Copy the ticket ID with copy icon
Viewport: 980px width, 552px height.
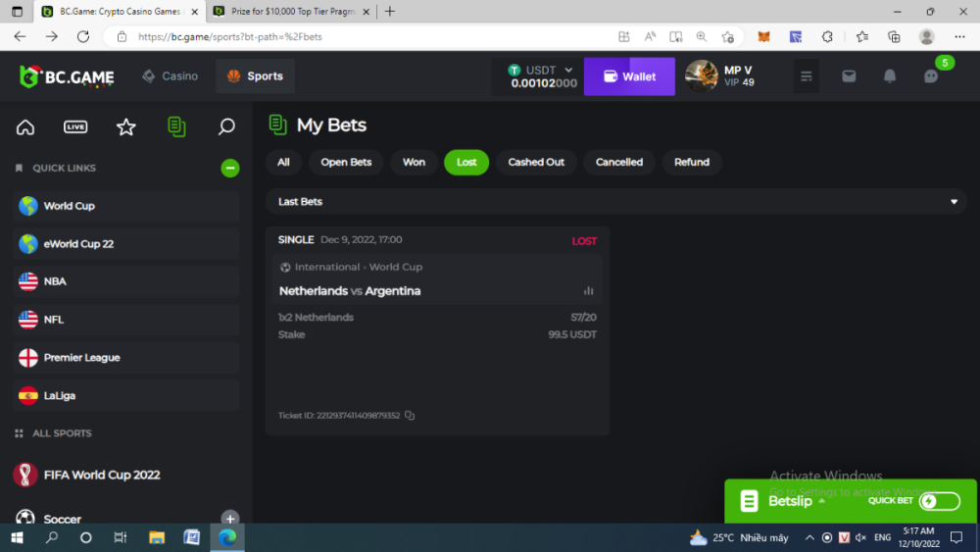[x=410, y=416]
